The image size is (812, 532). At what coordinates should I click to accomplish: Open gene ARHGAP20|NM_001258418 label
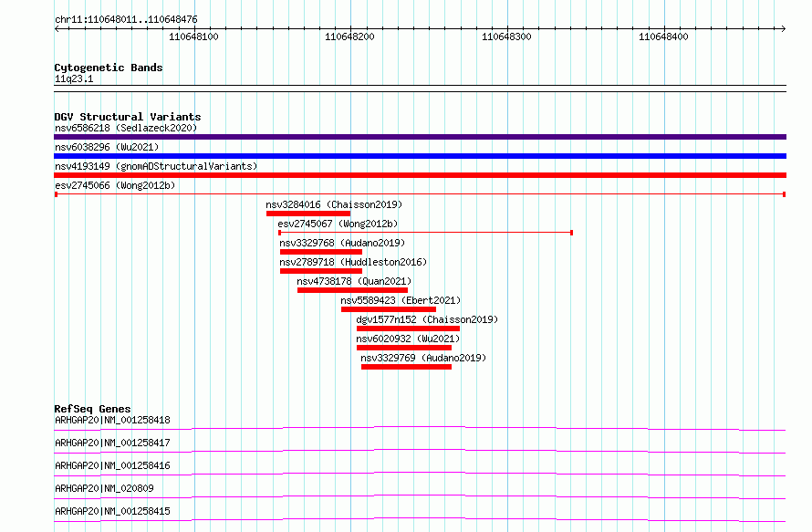pos(112,420)
